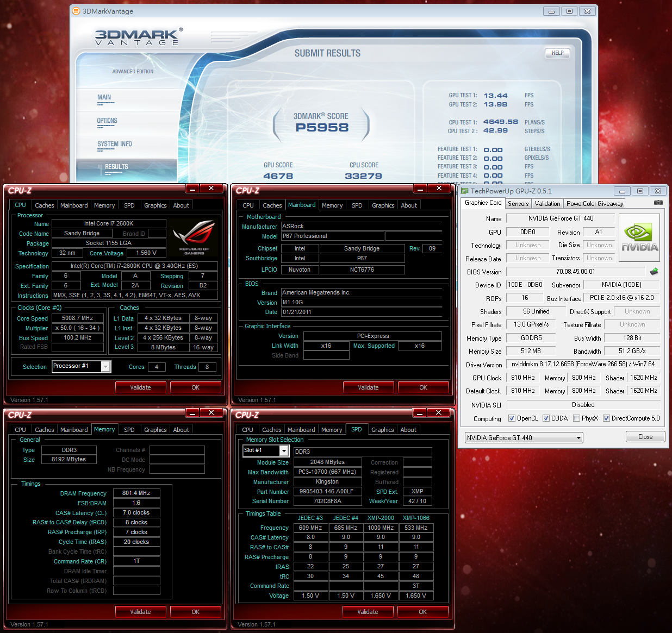Viewport: 672px width, 633px height.
Task: Open the NVIDIA GeForce GT 440 card selector dropdown
Action: coord(524,437)
